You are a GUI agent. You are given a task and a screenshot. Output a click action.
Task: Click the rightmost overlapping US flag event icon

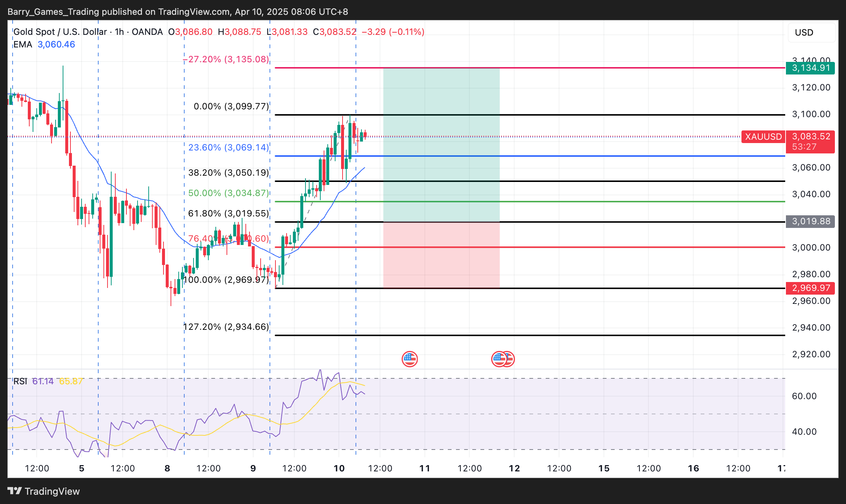(511, 359)
